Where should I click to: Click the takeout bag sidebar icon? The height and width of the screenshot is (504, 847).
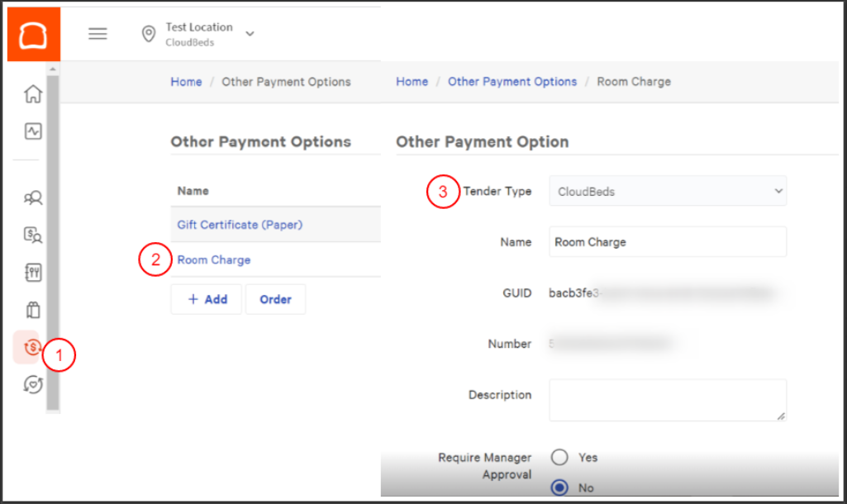(x=33, y=310)
